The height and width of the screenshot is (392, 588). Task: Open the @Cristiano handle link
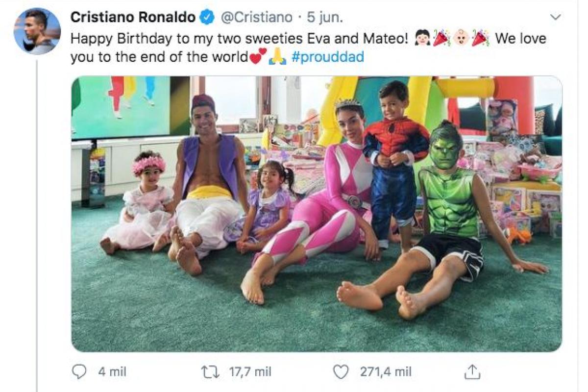(x=256, y=18)
